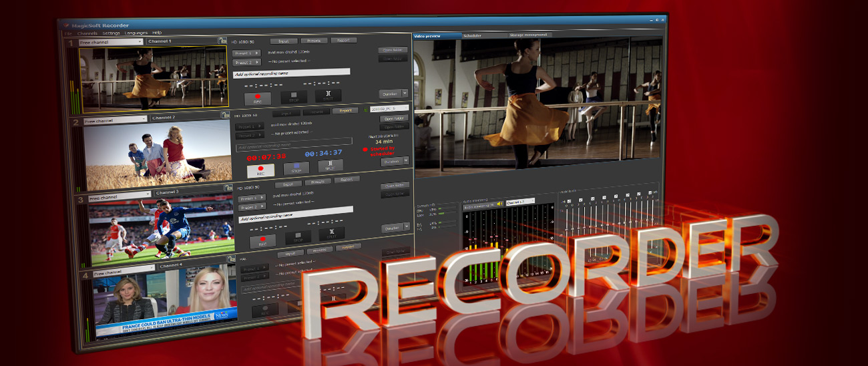This screenshot has height=366, width=868.
Task: Click Channel 3 Report button
Action: [x=347, y=180]
